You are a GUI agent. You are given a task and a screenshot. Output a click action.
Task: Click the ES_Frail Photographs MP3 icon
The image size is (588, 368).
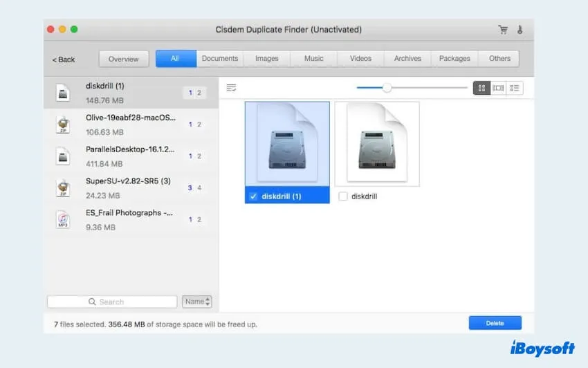pos(63,219)
